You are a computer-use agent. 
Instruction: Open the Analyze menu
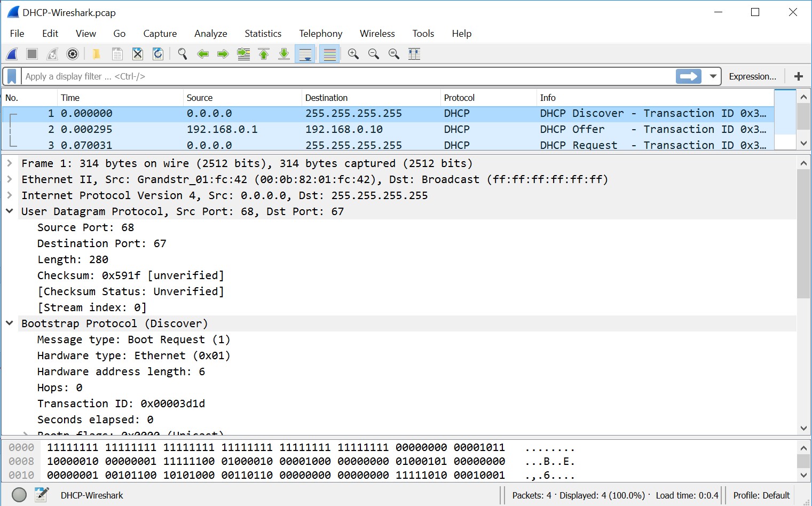[211, 34]
